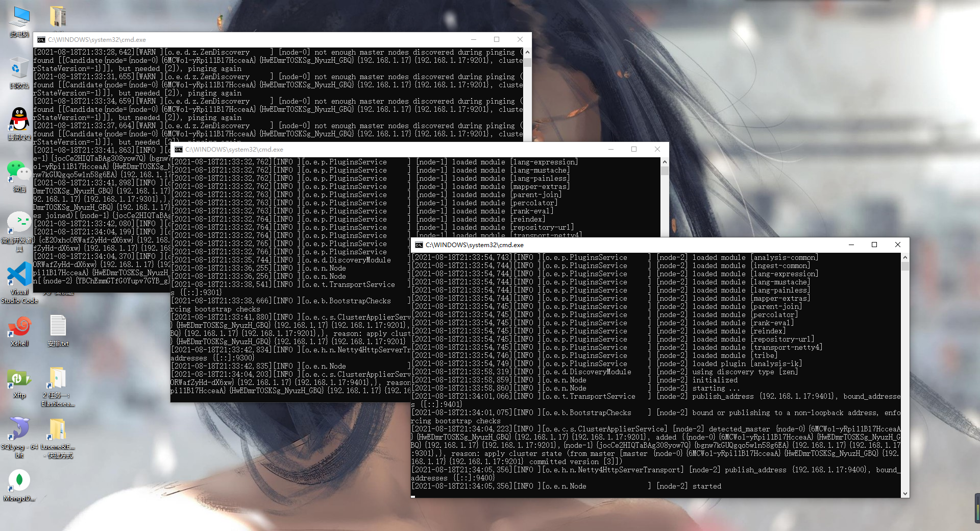
Task: Select the Visual Studio Code icon
Action: pyautogui.click(x=19, y=282)
